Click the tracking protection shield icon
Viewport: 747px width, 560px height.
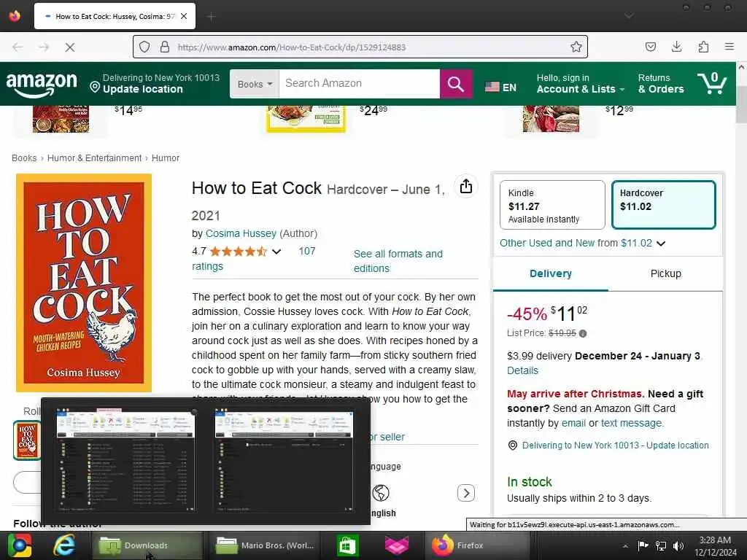point(144,47)
